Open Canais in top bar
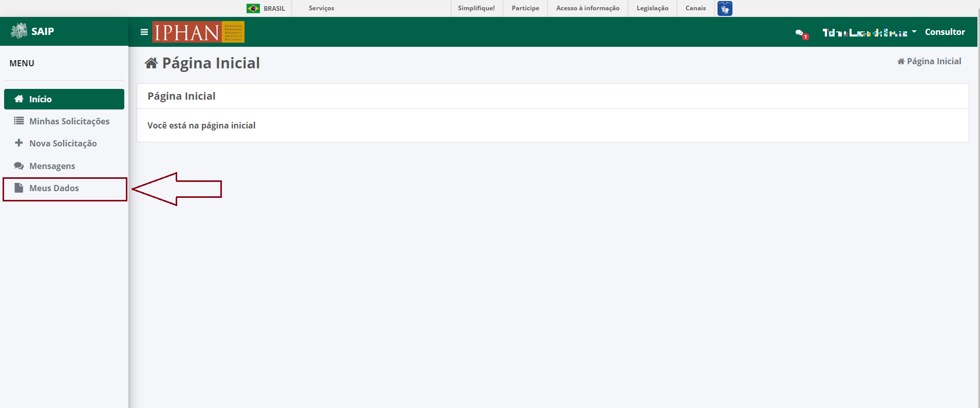Image resolution: width=980 pixels, height=408 pixels. tap(695, 8)
